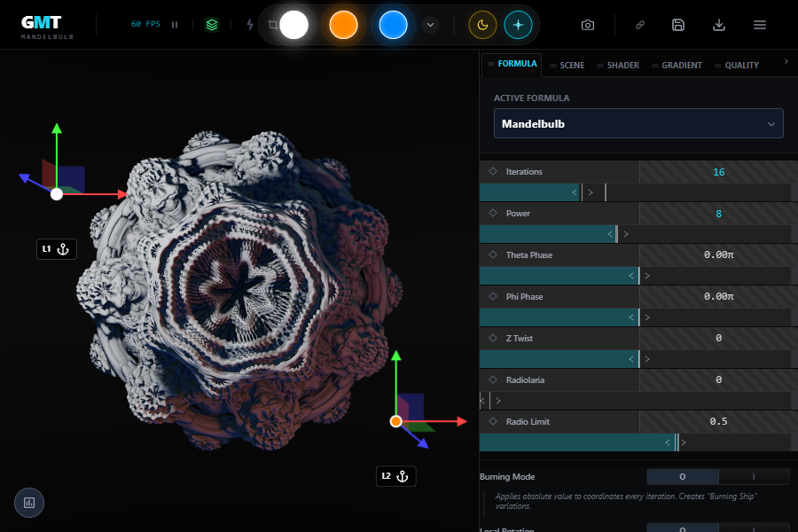798x532 pixels.
Task: Click the Power value 8
Action: tap(718, 214)
